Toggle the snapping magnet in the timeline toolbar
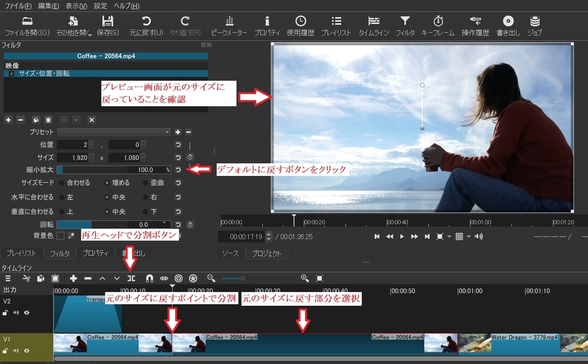 tap(149, 278)
